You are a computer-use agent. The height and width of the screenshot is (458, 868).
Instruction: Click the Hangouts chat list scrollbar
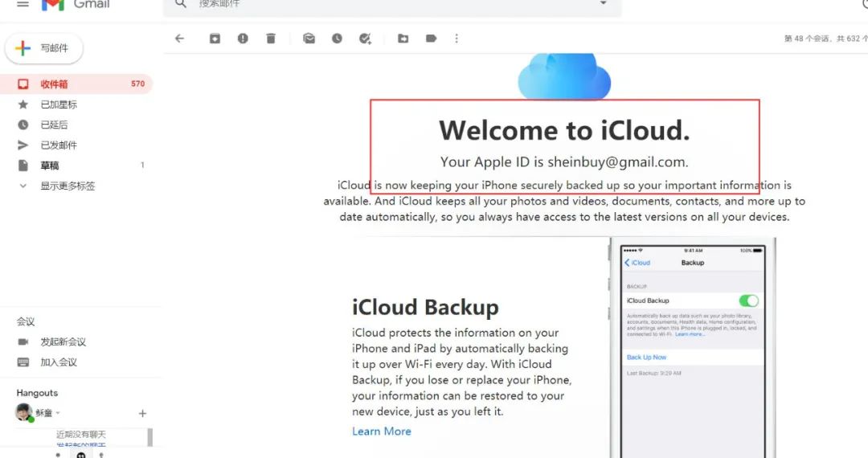click(x=150, y=437)
